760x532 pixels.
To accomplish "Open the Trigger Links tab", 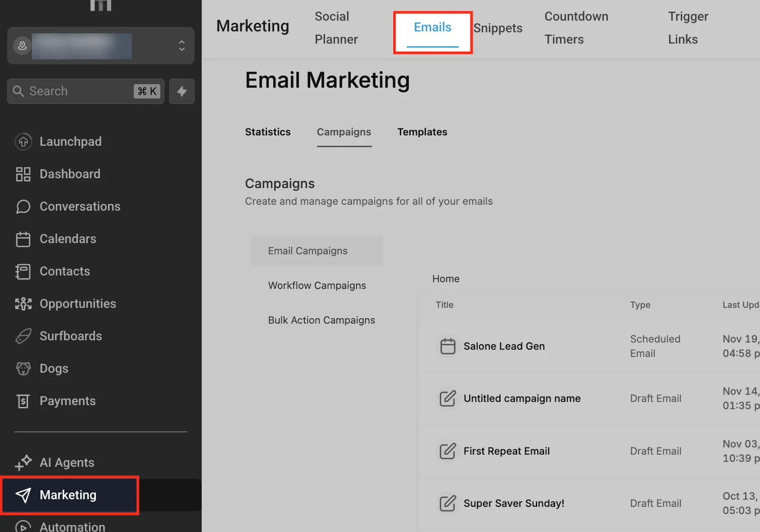I will pos(688,28).
